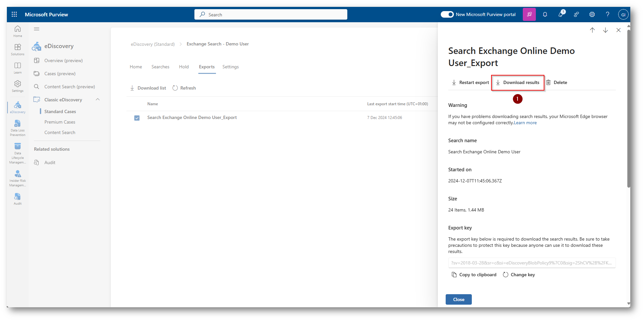
Task: Collapse the Classic eDiscovery section
Action: (x=97, y=100)
